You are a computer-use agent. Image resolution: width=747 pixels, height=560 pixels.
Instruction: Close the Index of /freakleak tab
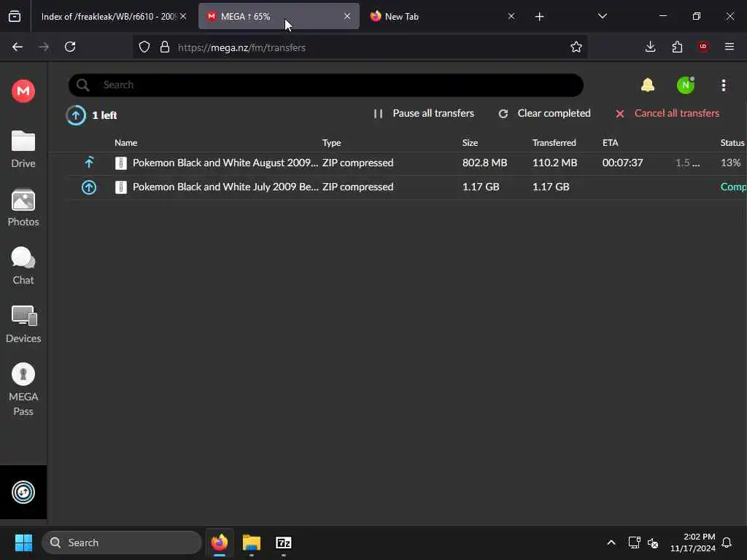[183, 16]
